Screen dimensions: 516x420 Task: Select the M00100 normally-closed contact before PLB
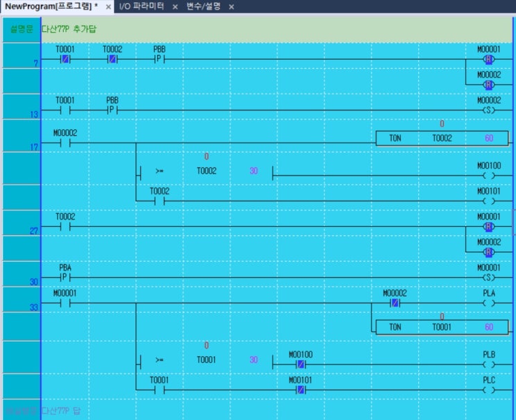pos(301,364)
